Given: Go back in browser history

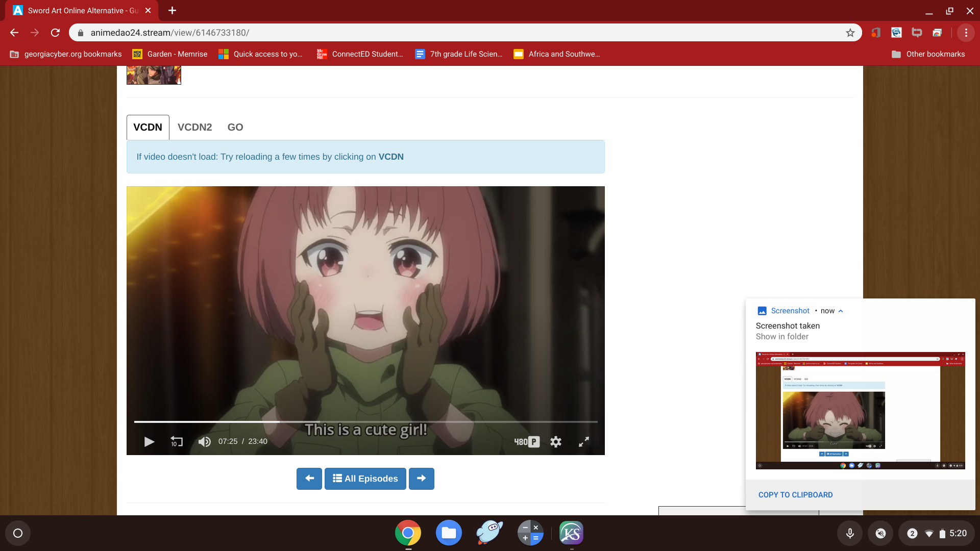Looking at the screenshot, I should coord(14,33).
